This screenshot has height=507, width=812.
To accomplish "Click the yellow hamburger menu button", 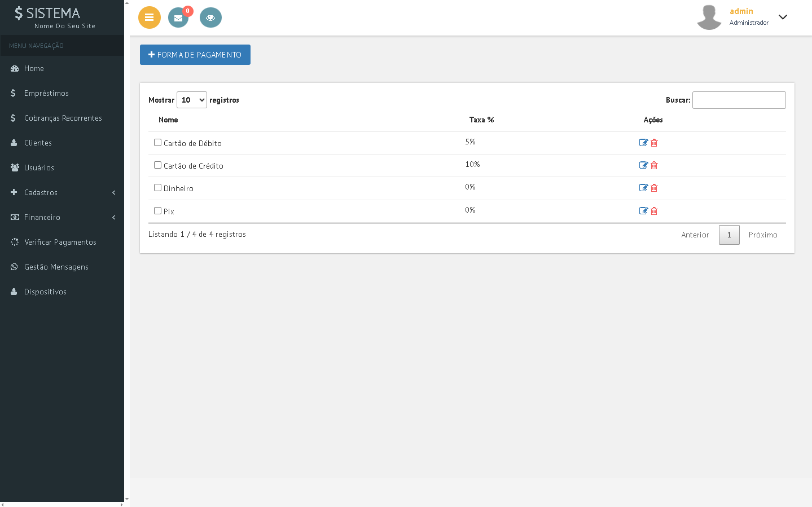I will (150, 17).
